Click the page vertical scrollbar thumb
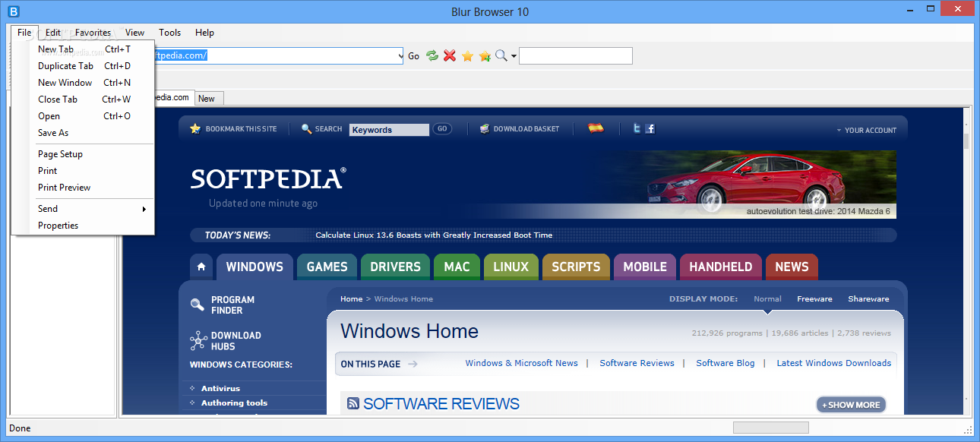Image resolution: width=980 pixels, height=442 pixels. coord(966,142)
